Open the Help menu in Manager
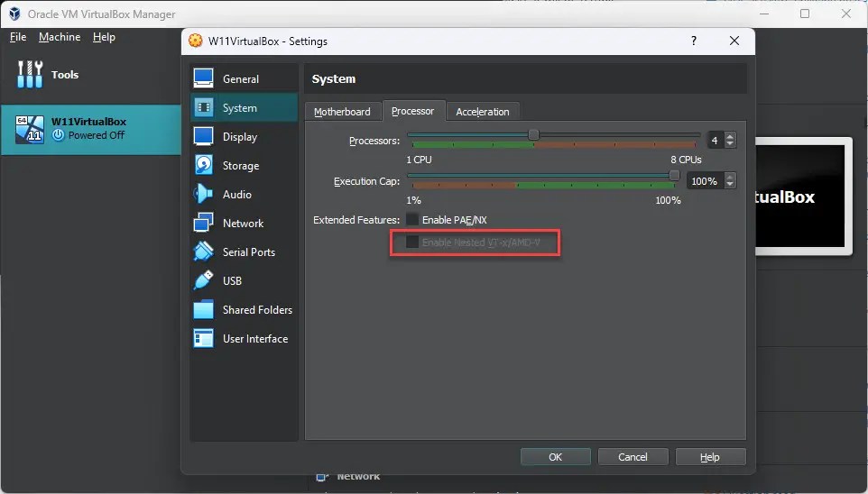The image size is (868, 494). pyautogui.click(x=104, y=37)
